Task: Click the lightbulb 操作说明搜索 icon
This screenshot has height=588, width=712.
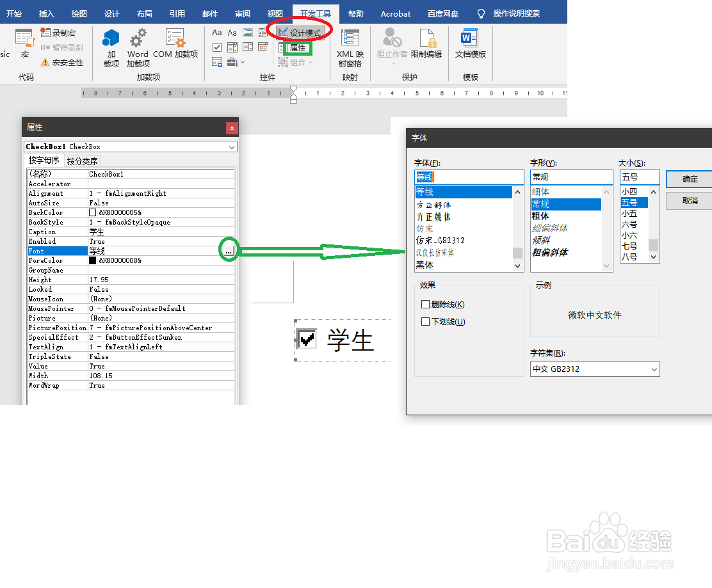Action: click(481, 14)
